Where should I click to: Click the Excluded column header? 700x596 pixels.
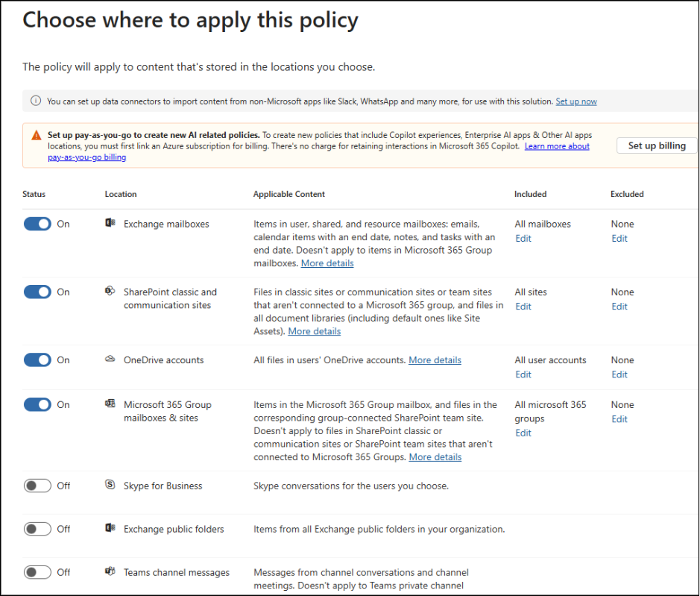[x=627, y=195]
